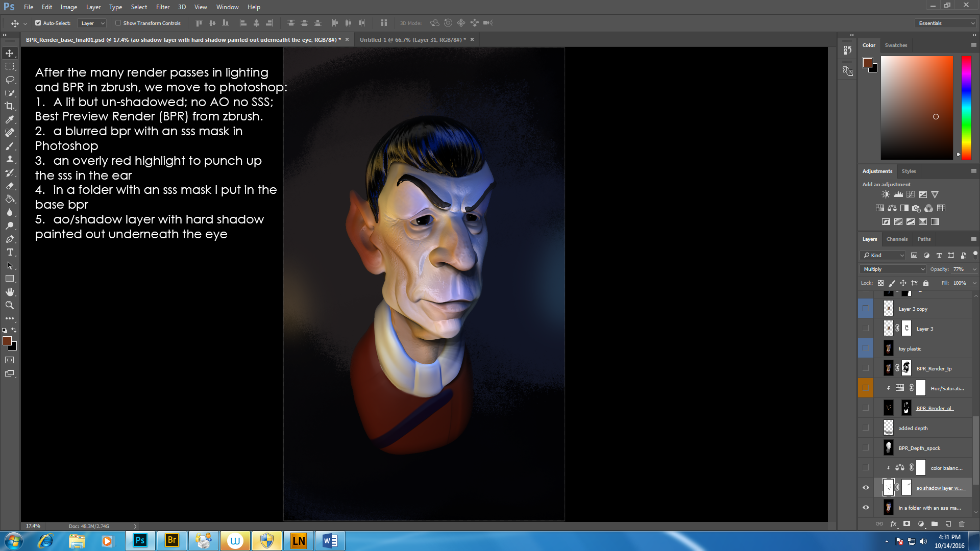The height and width of the screenshot is (551, 980).
Task: Show the toy plastic layer
Action: pyautogui.click(x=866, y=348)
